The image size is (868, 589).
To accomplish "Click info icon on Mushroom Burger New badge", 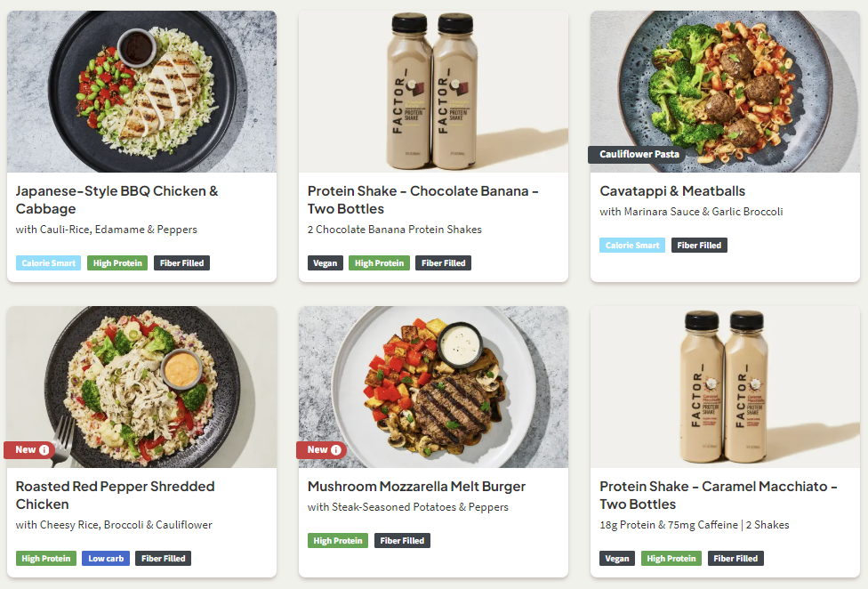I will coord(336,450).
